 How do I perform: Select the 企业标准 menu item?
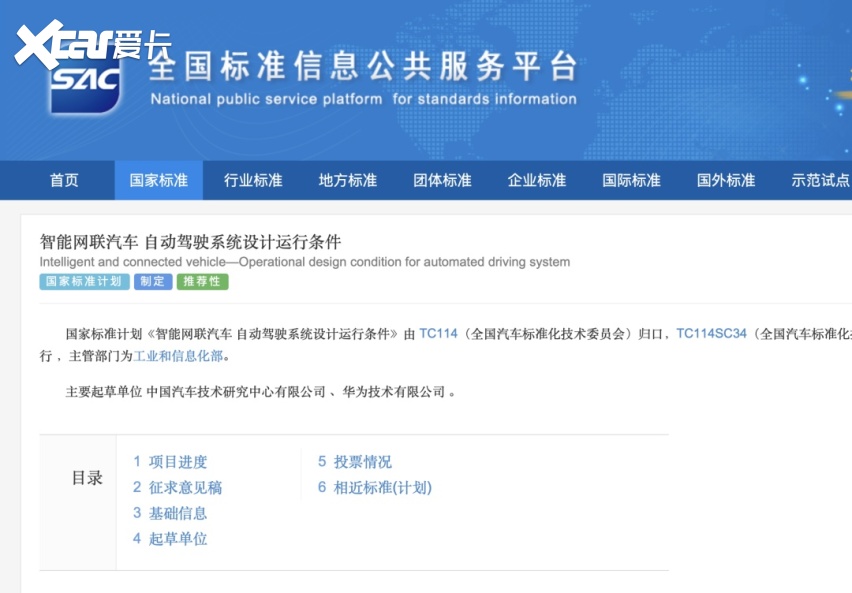coord(537,180)
